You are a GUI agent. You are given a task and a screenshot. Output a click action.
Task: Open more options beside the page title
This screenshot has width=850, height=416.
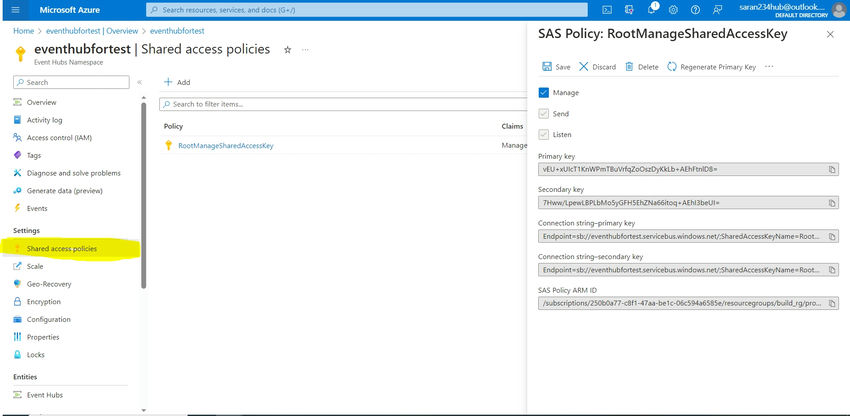click(x=305, y=49)
